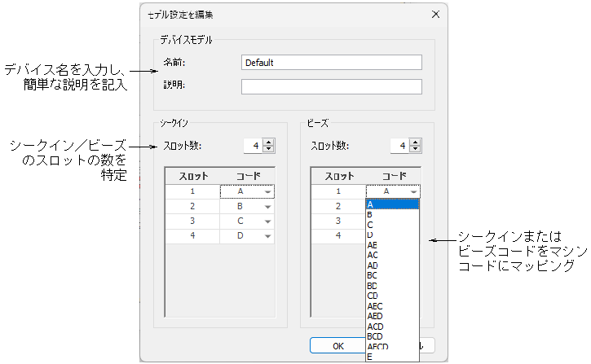Increase the sequin slot count spinner
This screenshot has width=591, height=364.
268,143
